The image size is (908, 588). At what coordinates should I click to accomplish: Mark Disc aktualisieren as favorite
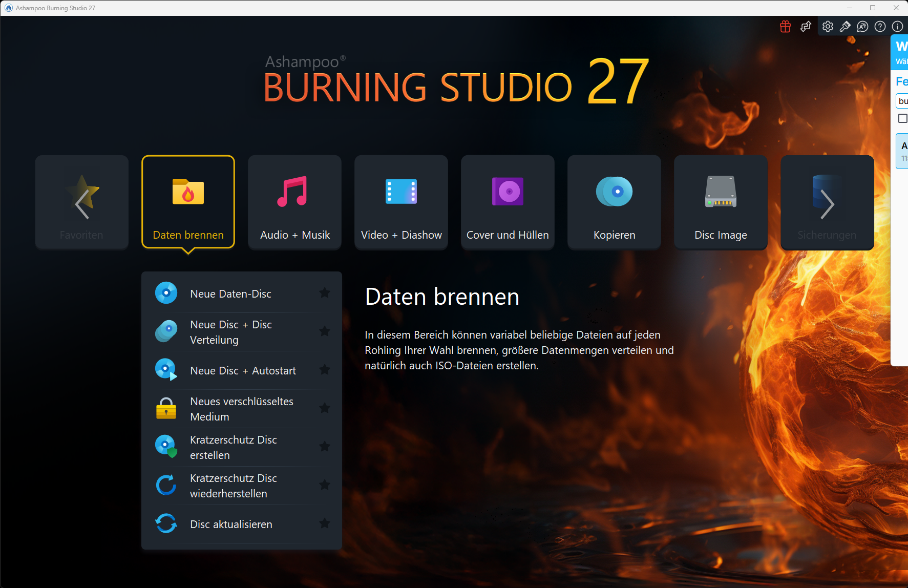325,523
